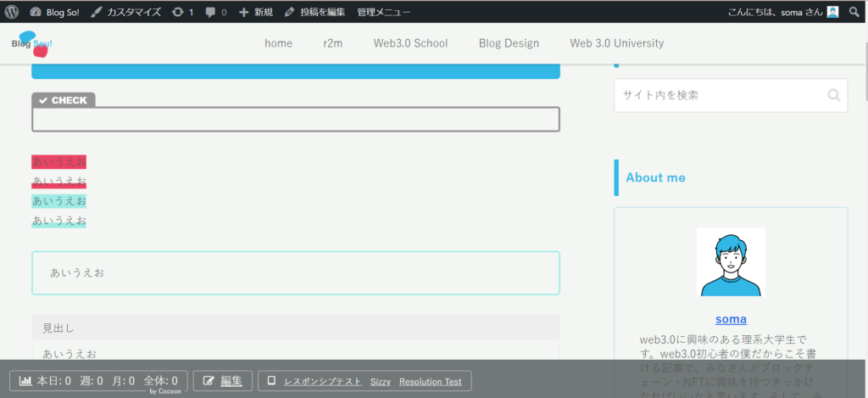Focus the サイト内を検索 search field
868x398 pixels.
pos(719,95)
